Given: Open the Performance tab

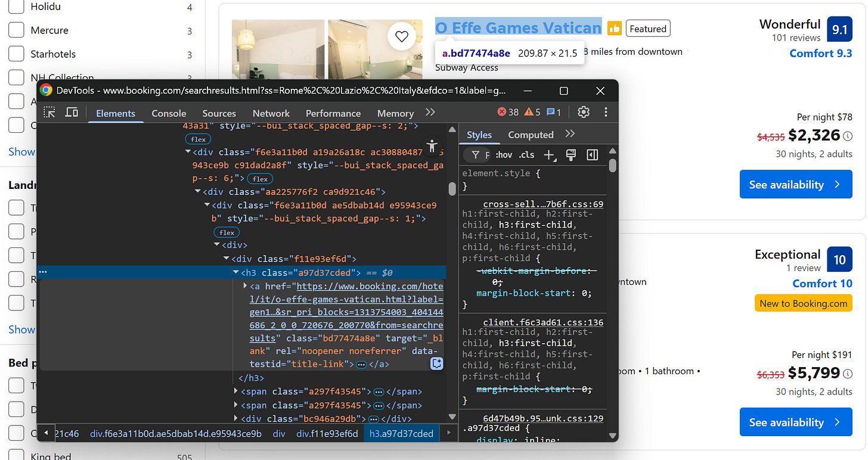Looking at the screenshot, I should [x=333, y=113].
